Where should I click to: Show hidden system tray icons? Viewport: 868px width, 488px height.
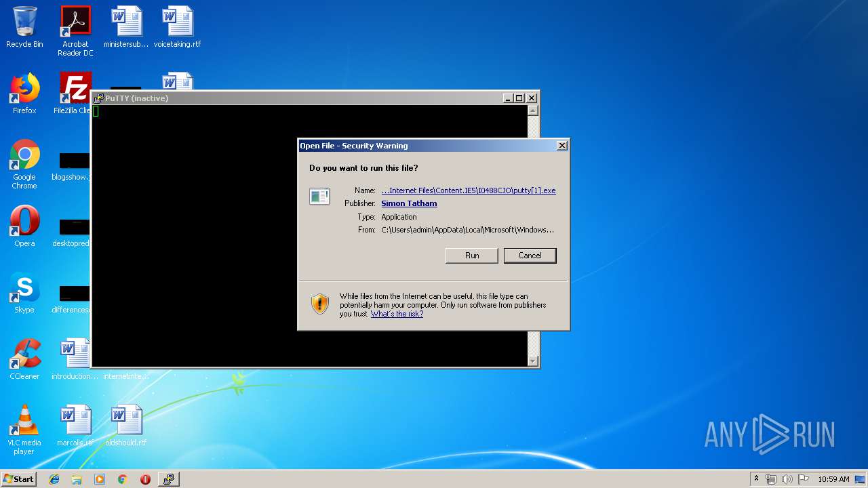click(756, 479)
